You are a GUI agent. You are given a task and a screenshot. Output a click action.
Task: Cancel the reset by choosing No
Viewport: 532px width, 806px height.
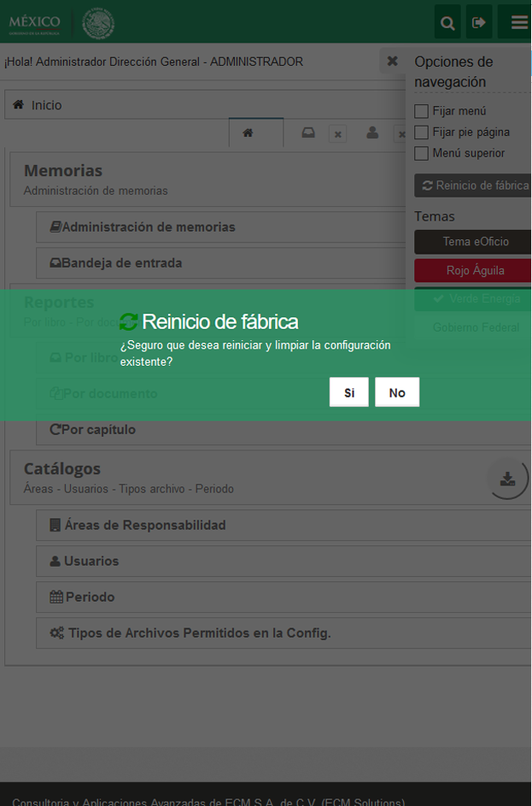(397, 392)
